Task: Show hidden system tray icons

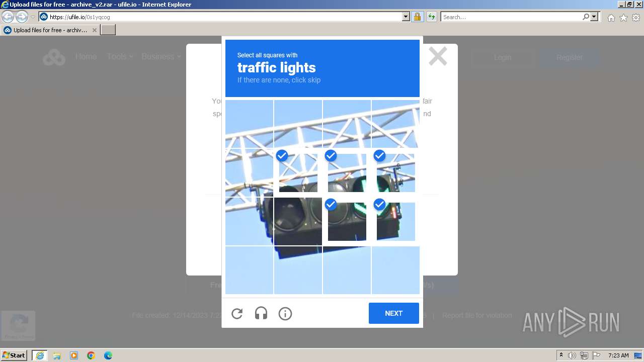Action: pos(561,355)
